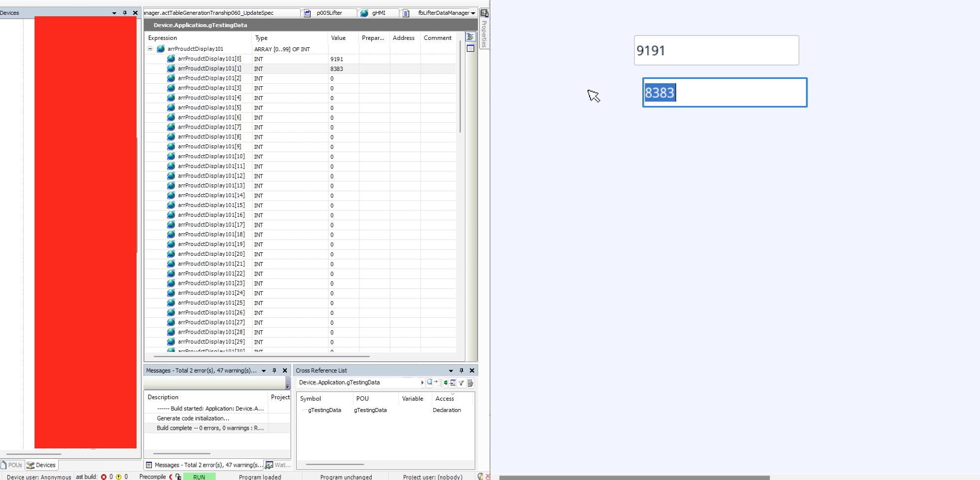Click the Value column header
This screenshot has height=480, width=980.
point(338,38)
